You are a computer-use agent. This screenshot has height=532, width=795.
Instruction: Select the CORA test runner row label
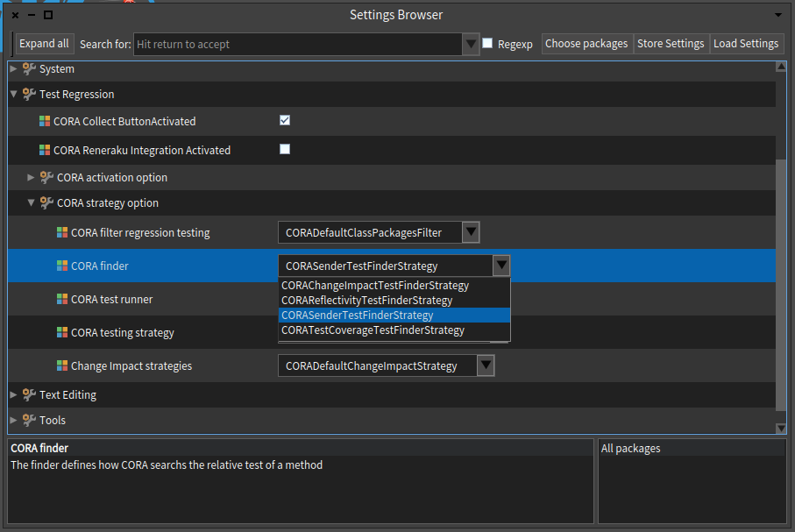[x=111, y=299]
